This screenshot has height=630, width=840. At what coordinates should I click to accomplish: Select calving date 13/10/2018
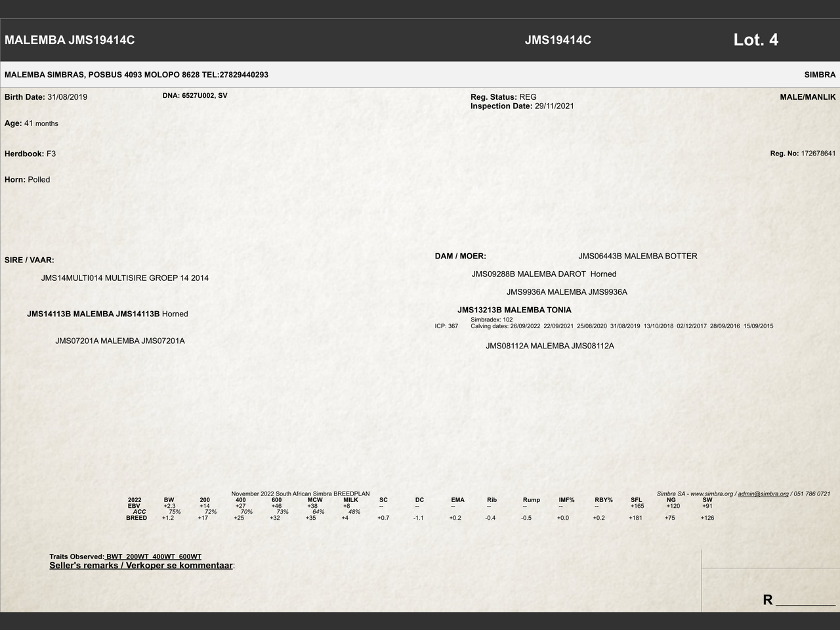[x=658, y=326]
